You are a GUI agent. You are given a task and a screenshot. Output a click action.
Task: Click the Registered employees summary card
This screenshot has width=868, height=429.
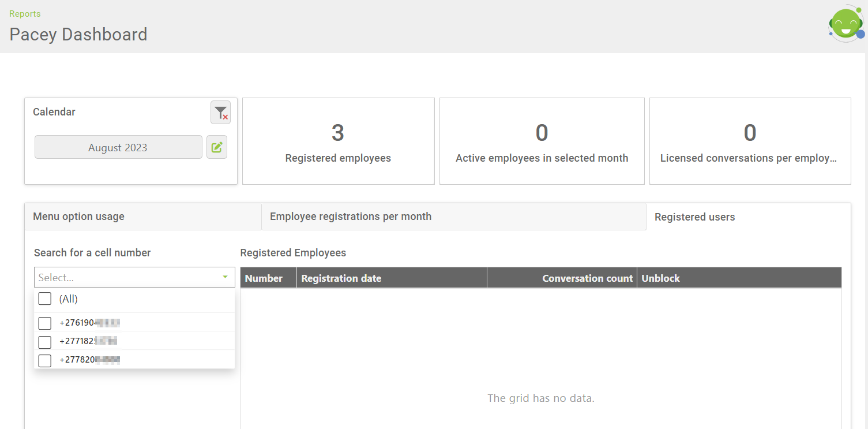click(338, 141)
